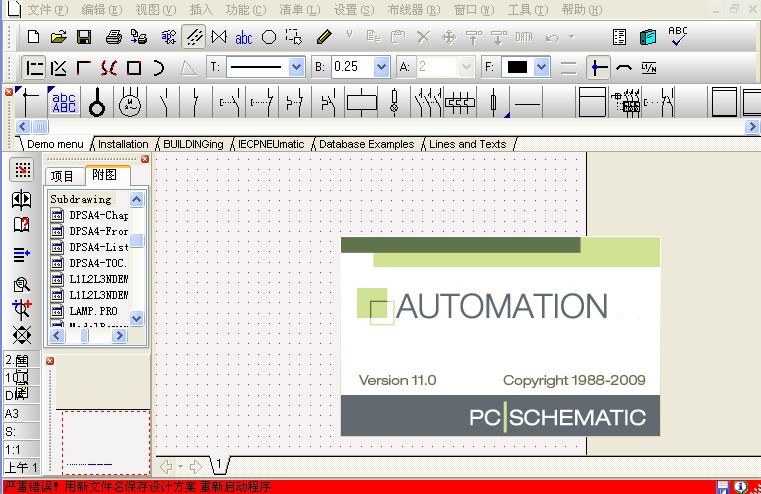Screen dimensions: 761x494
Task: Toggle the snap grid button in left sidebar
Action: [22, 170]
